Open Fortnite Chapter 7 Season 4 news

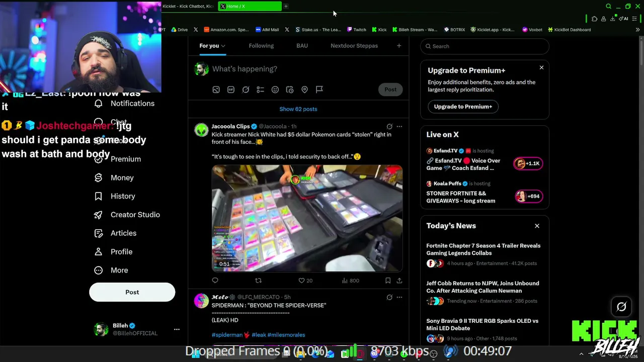pos(485,254)
